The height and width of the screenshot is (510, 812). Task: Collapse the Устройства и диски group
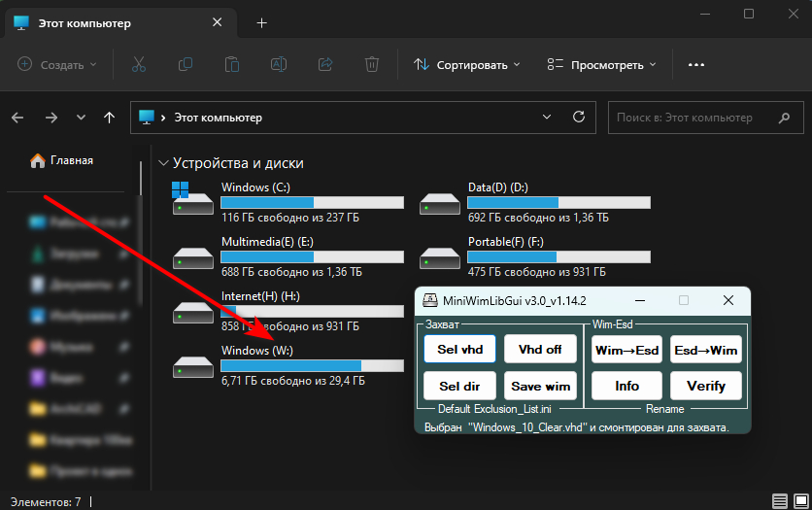pos(163,163)
